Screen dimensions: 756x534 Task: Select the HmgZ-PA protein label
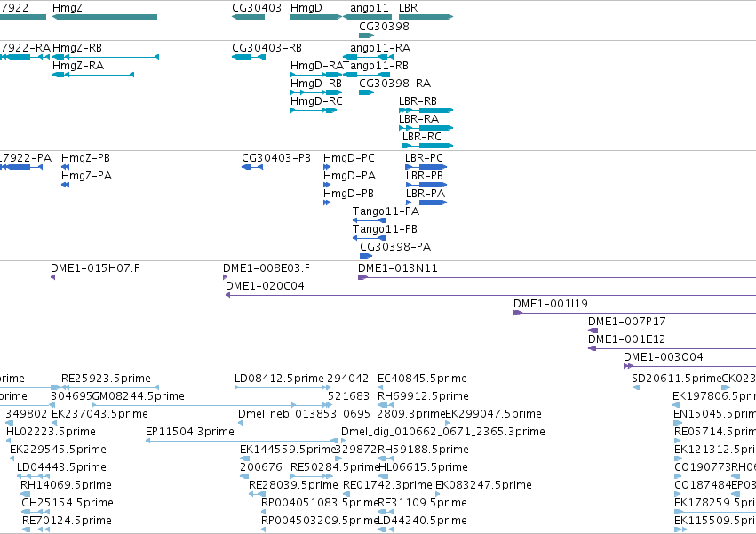[86, 176]
